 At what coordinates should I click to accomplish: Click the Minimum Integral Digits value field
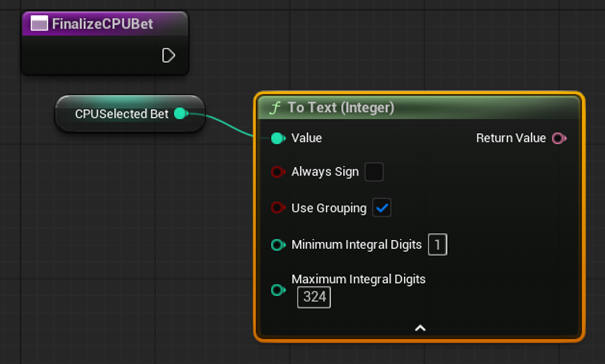click(438, 245)
